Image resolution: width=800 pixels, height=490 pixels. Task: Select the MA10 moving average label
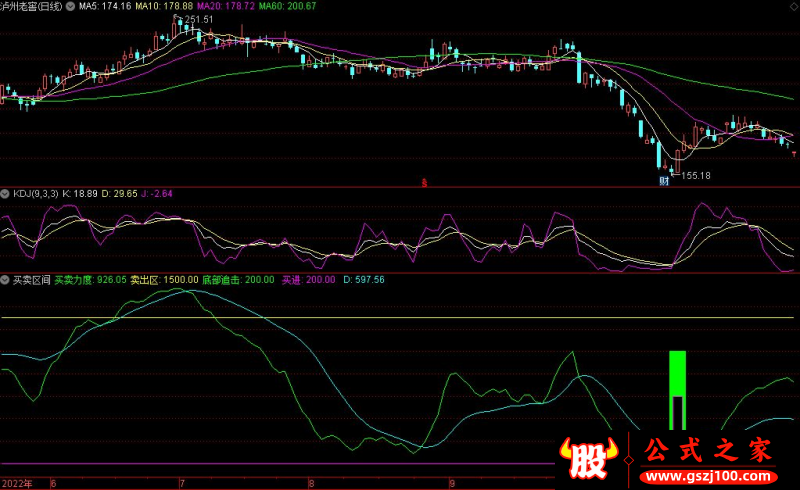[x=161, y=6]
